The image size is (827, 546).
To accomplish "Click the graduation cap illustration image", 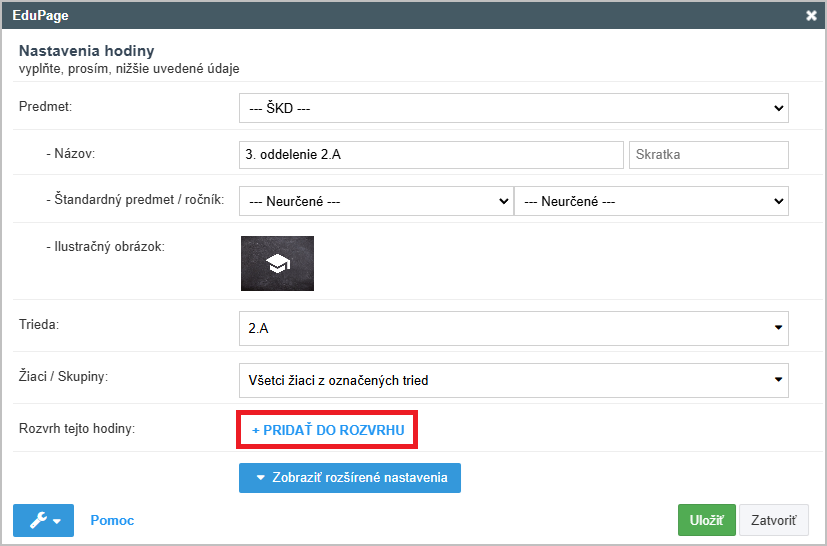I will [277, 264].
